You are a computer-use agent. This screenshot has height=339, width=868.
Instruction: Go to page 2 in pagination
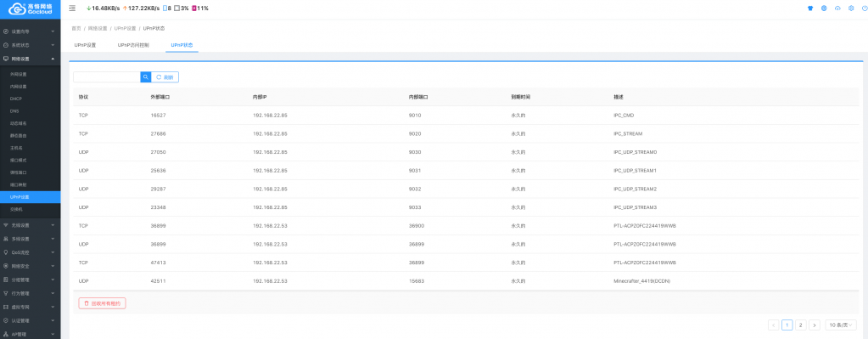800,325
